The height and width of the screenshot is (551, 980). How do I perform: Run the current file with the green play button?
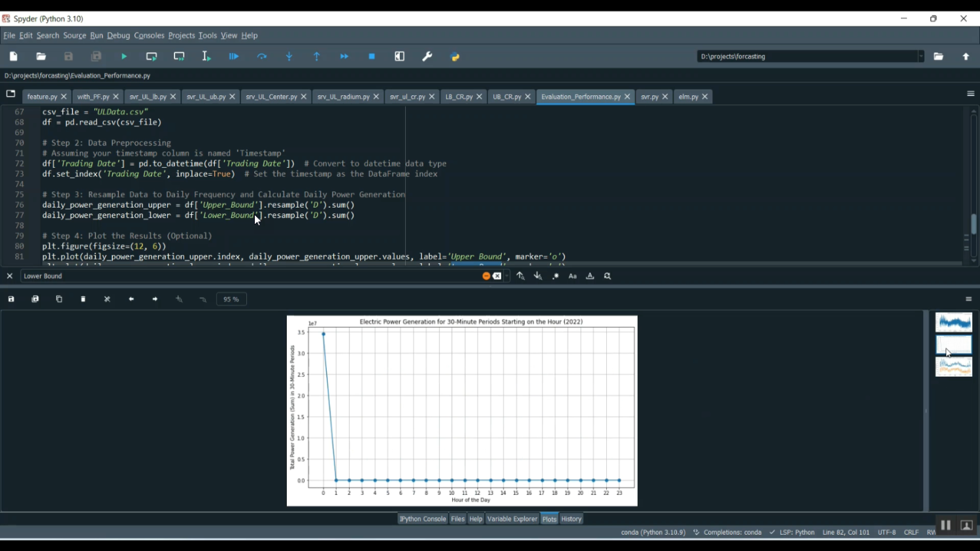click(124, 57)
